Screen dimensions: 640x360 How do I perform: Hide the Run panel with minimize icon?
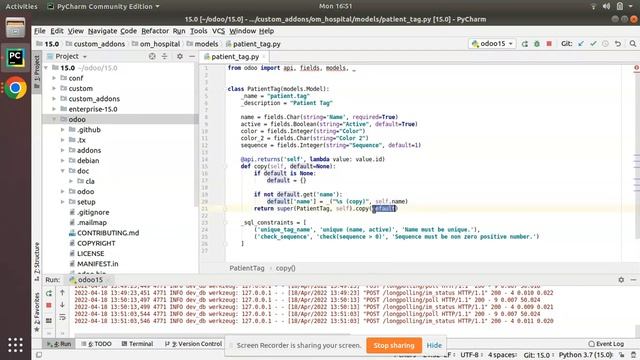[x=633, y=280]
